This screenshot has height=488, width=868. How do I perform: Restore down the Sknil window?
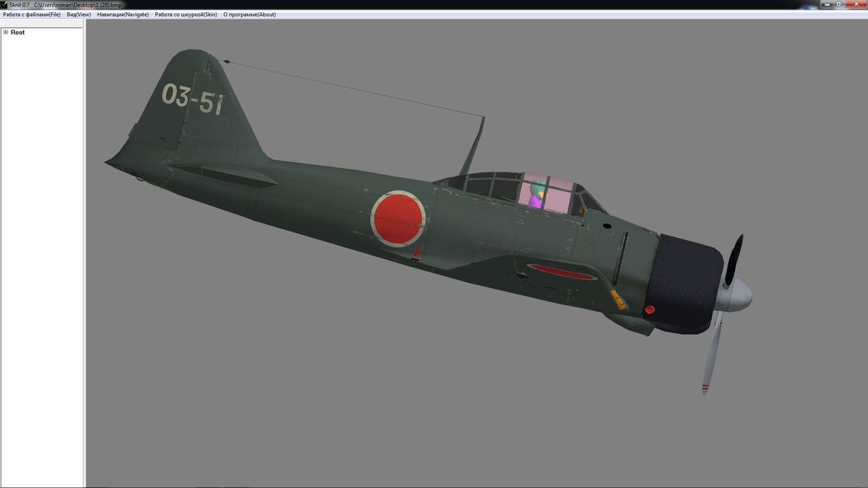tap(840, 4)
